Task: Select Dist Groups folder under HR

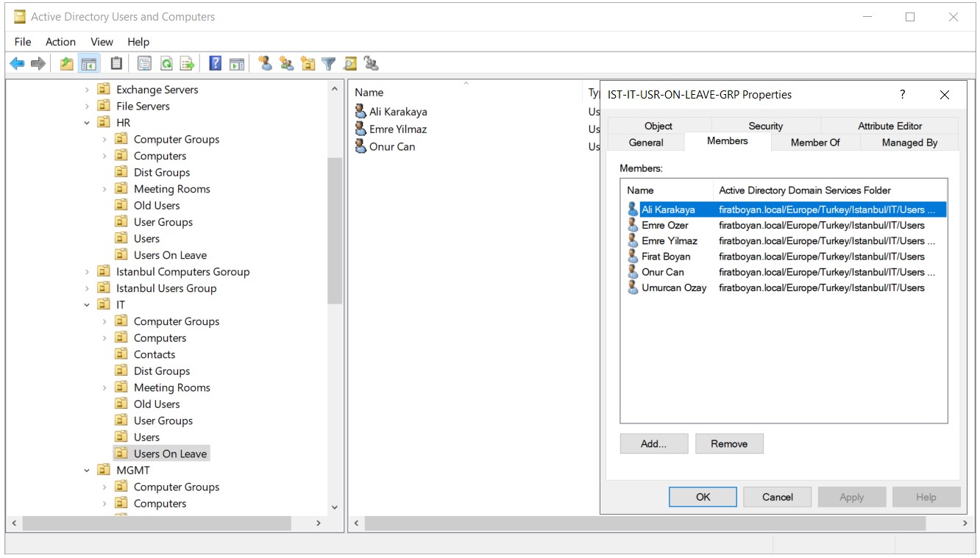Action: click(x=162, y=172)
